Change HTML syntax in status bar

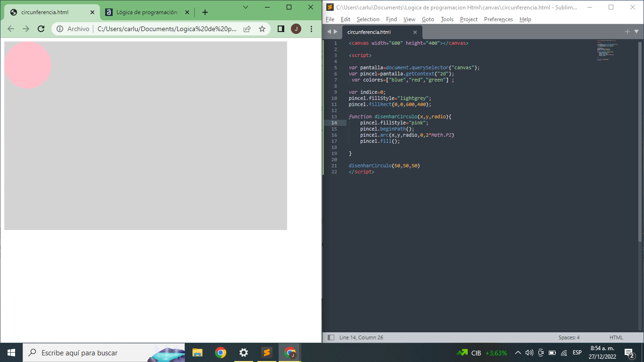click(x=616, y=337)
